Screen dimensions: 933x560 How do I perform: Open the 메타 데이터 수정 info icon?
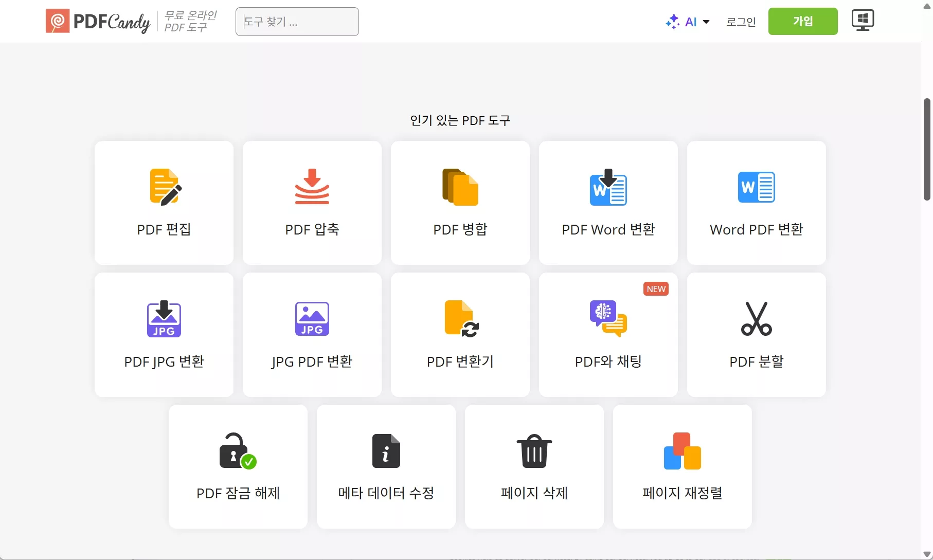(x=386, y=451)
